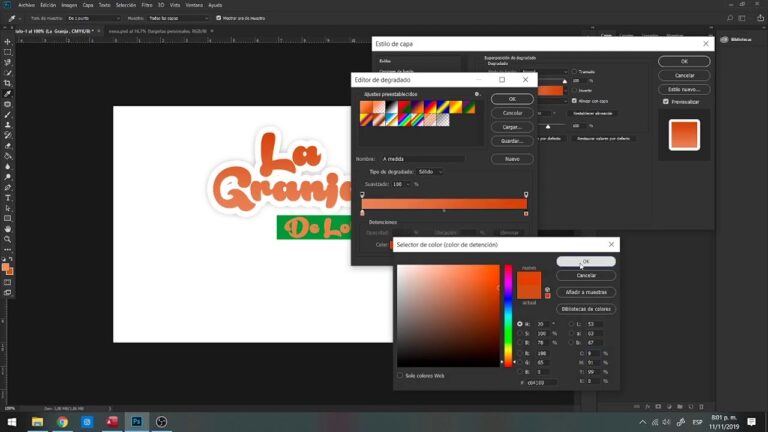Screen dimensions: 768x432
Task: Select the Zoom magnifier tool
Action: click(x=7, y=240)
